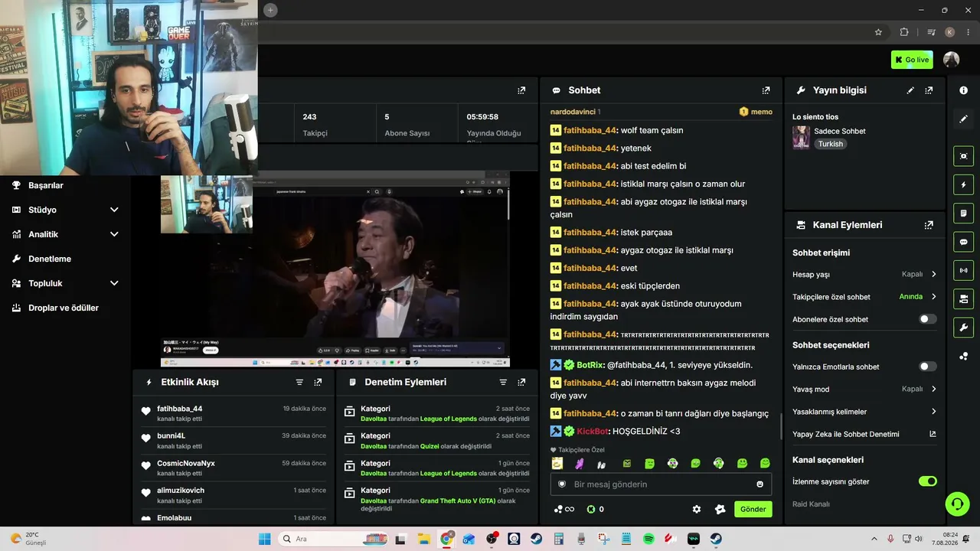The image size is (980, 551).
Task: Click the info icon in right sidebar
Action: [x=963, y=90]
